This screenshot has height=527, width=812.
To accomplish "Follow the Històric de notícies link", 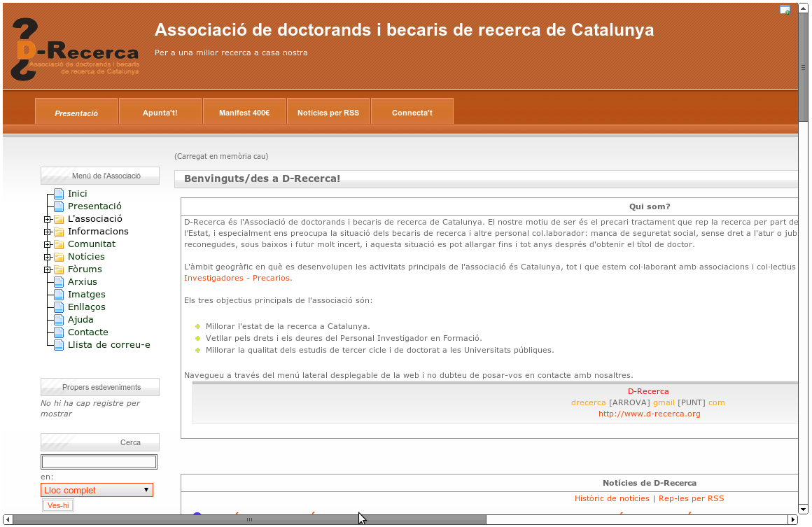I will (x=611, y=498).
